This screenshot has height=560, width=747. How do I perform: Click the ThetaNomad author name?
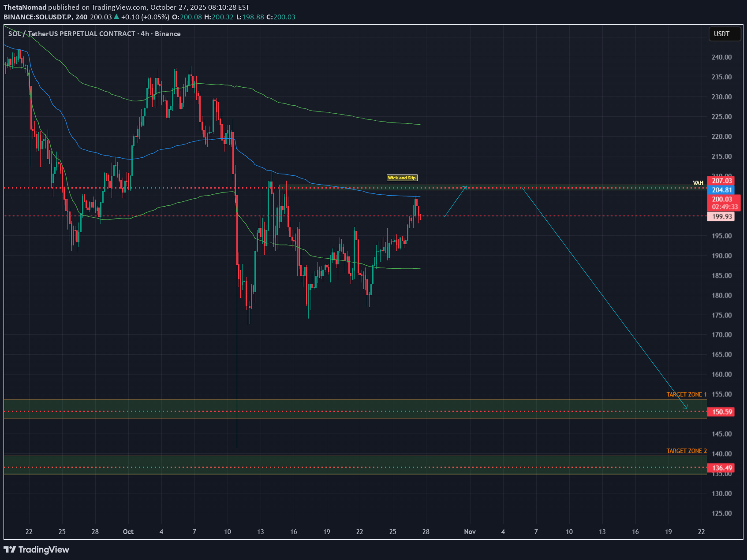[x=25, y=7]
